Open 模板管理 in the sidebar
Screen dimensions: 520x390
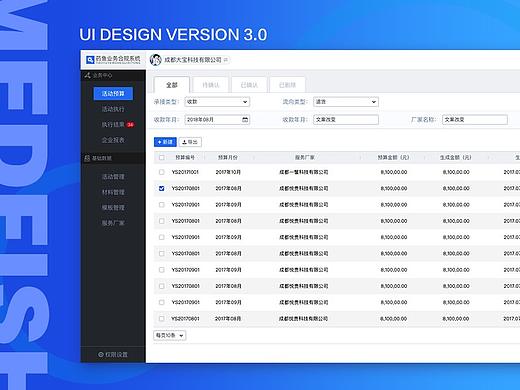click(113, 208)
